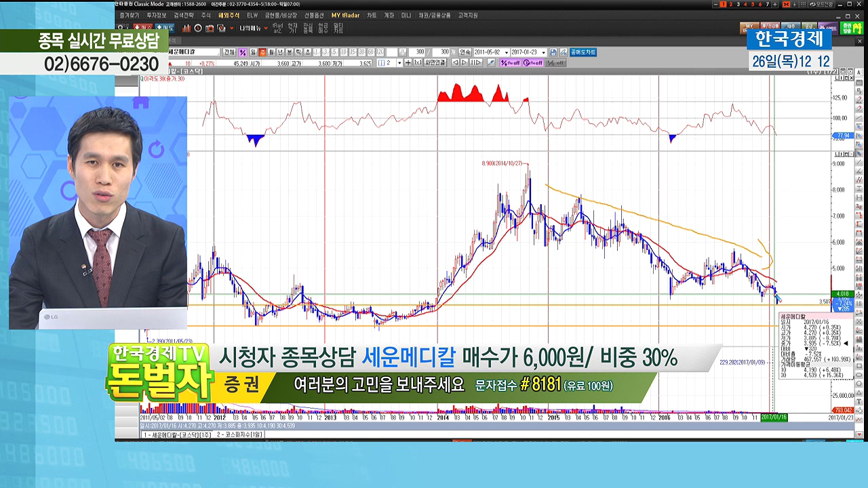Viewport: 868px width, 488px height.
Task: Open the chart count dropdown showing 2
Action: [399, 63]
